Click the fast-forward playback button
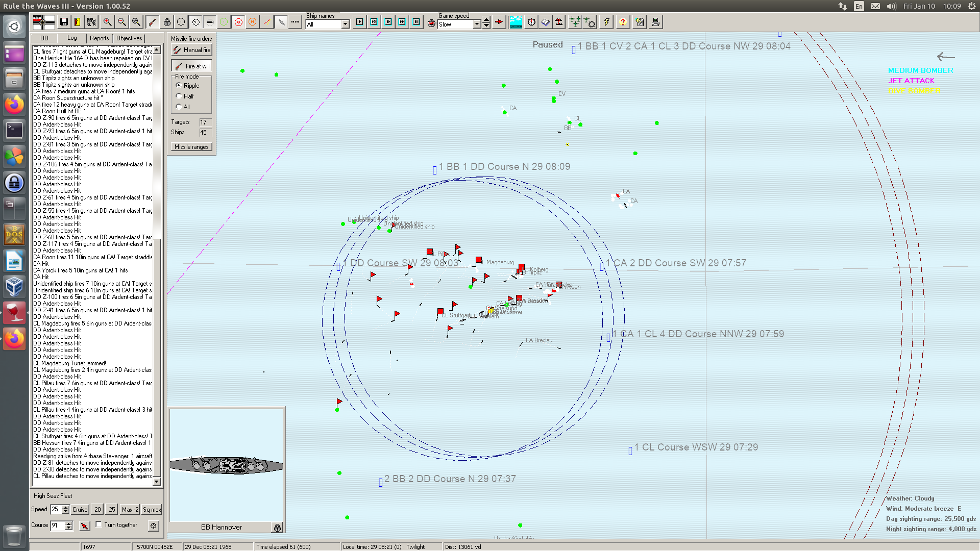Viewport: 980px width, 551px height. (x=402, y=22)
